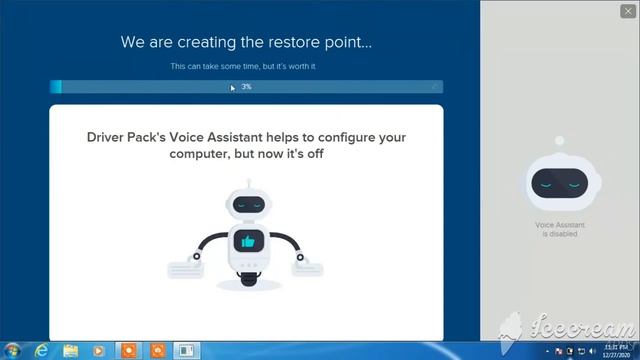The height and width of the screenshot is (360, 640).
Task: Click the network icon in system tray
Action: click(581, 351)
